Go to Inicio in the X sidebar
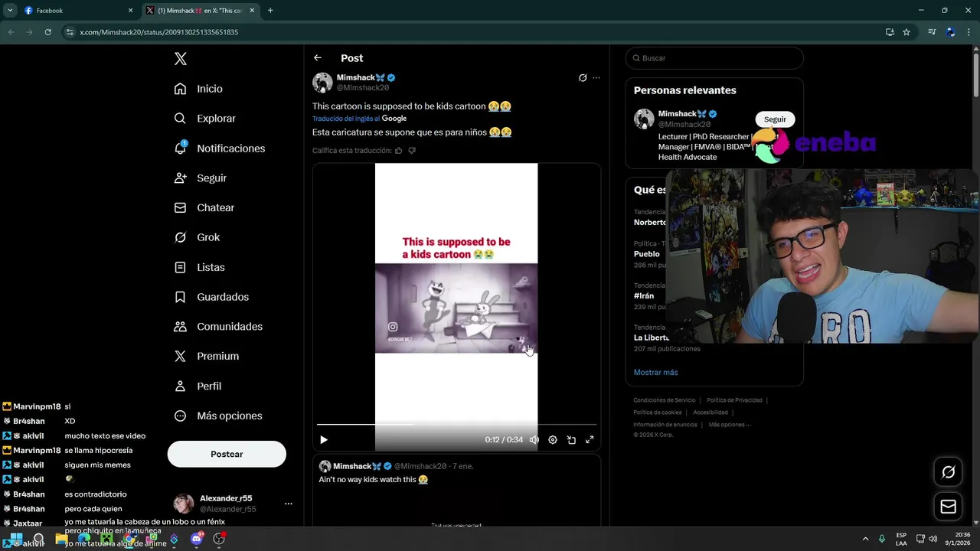The width and height of the screenshot is (980, 551). click(x=199, y=89)
